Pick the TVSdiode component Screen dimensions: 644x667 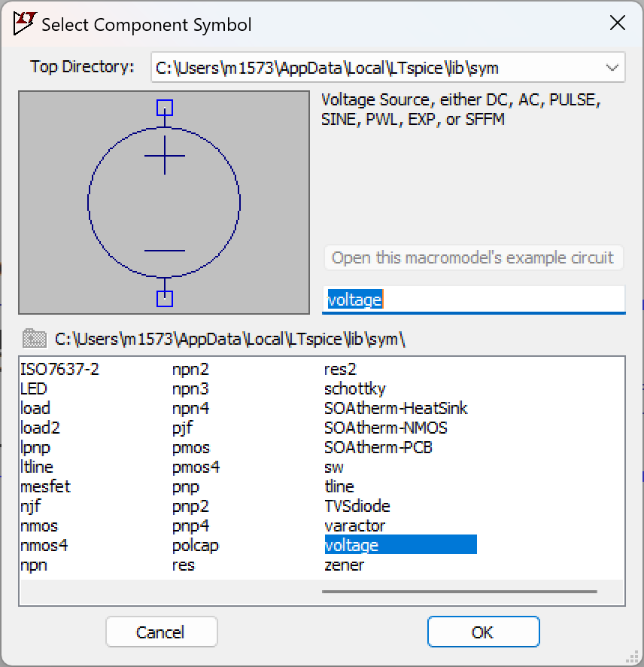(x=357, y=506)
